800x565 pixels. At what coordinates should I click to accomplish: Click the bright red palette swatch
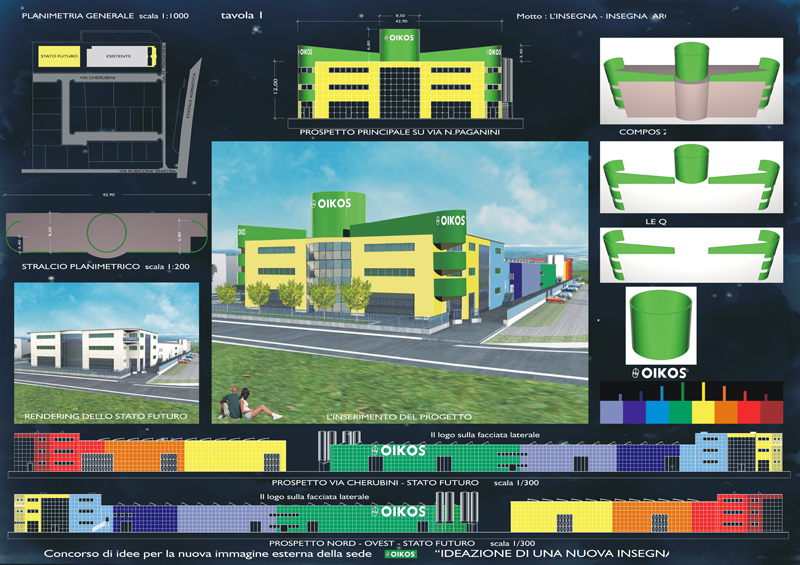749,412
